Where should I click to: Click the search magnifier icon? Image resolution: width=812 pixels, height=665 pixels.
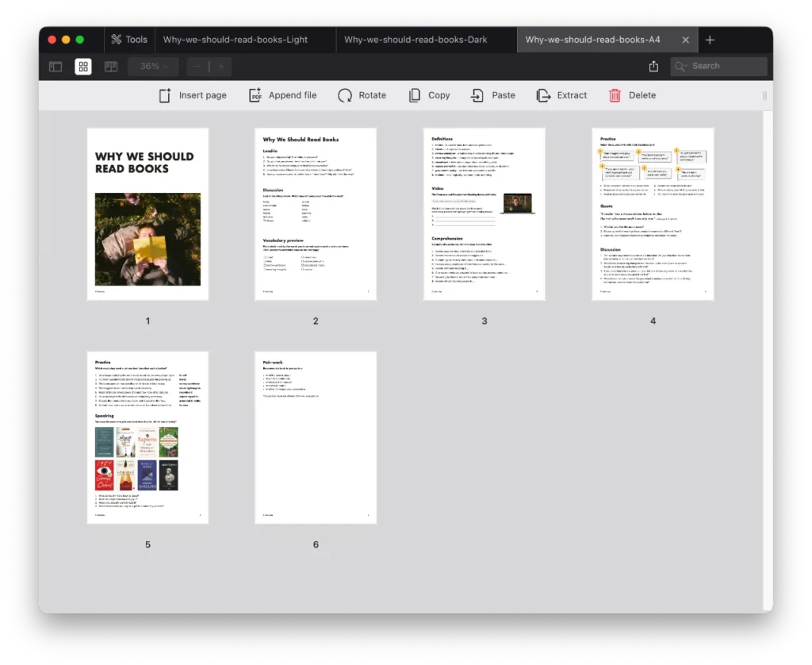pyautogui.click(x=680, y=67)
